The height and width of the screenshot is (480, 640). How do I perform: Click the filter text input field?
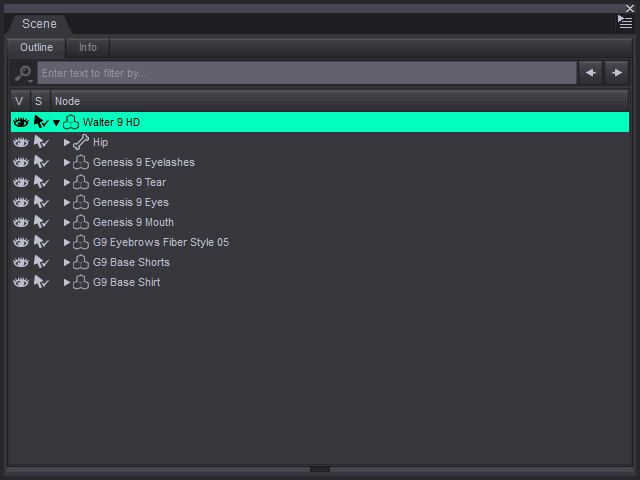coord(307,73)
